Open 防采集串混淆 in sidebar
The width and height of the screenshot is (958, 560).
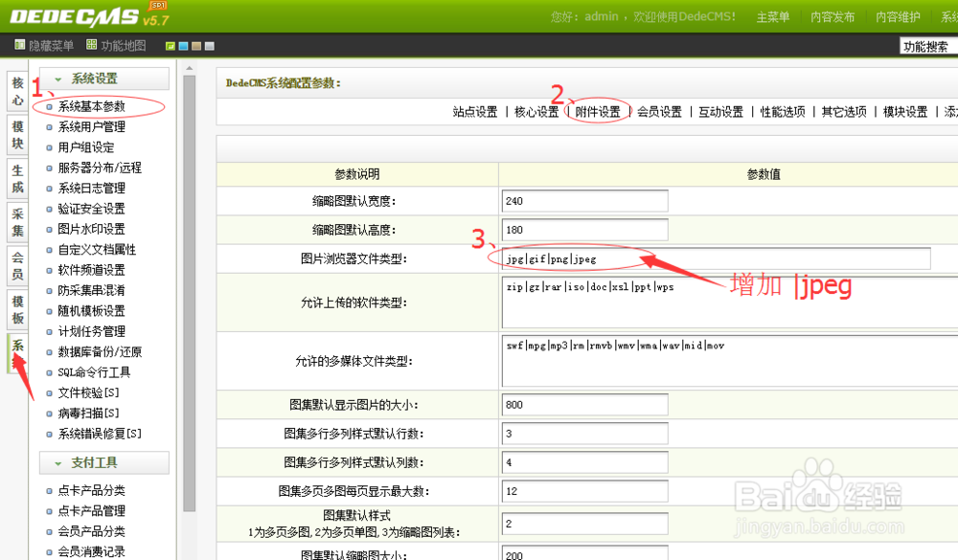click(92, 291)
